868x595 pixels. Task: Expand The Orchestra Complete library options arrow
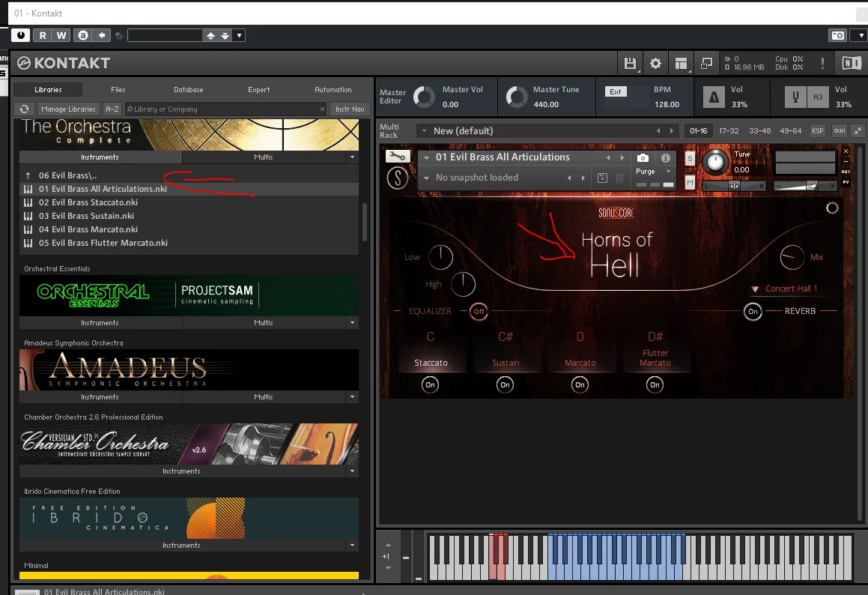(x=352, y=157)
